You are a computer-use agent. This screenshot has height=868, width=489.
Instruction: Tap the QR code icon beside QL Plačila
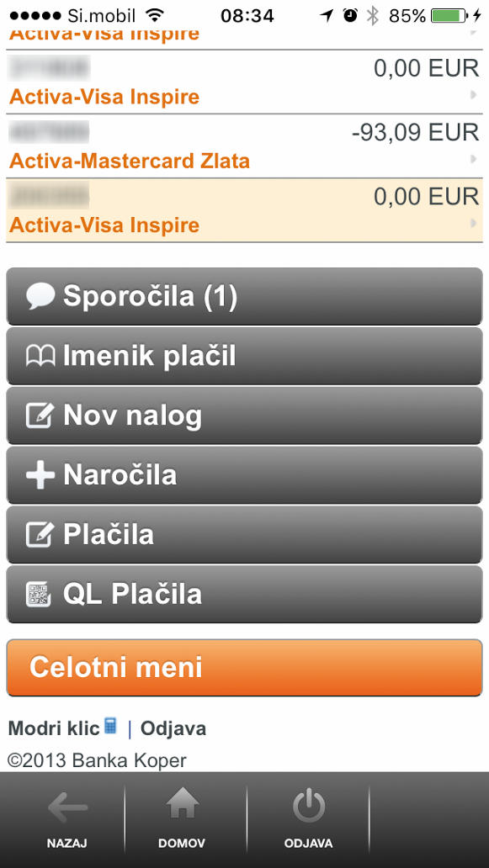(39, 595)
